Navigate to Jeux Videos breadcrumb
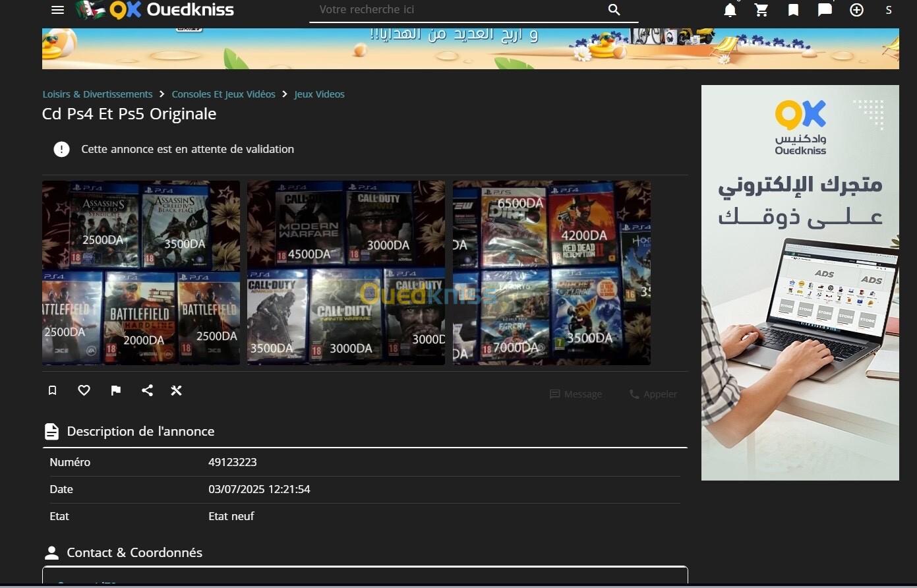Image resolution: width=917 pixels, height=588 pixels. click(x=319, y=94)
